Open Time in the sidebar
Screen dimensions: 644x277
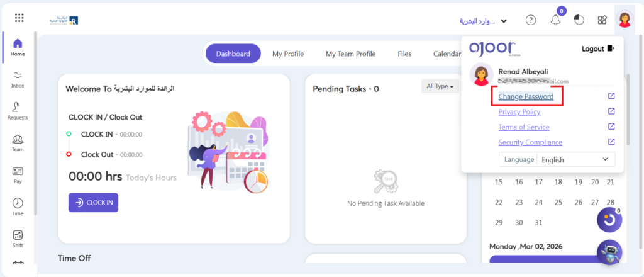pos(18,207)
